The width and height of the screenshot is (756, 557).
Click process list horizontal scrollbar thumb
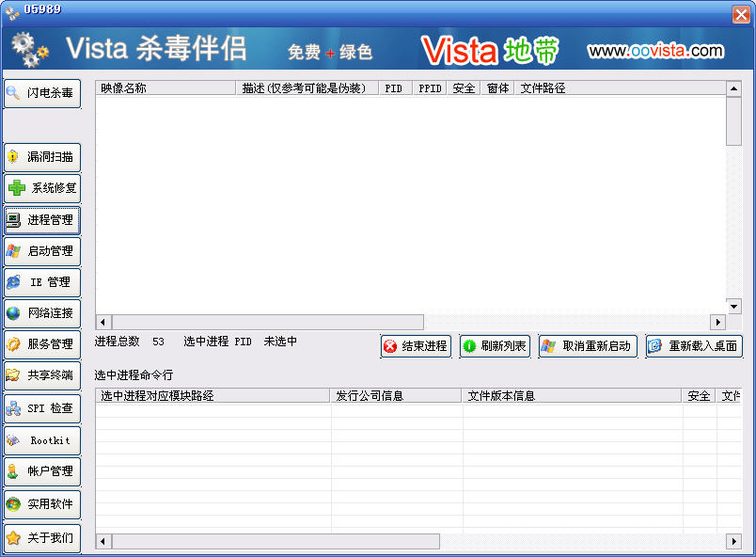(x=268, y=322)
